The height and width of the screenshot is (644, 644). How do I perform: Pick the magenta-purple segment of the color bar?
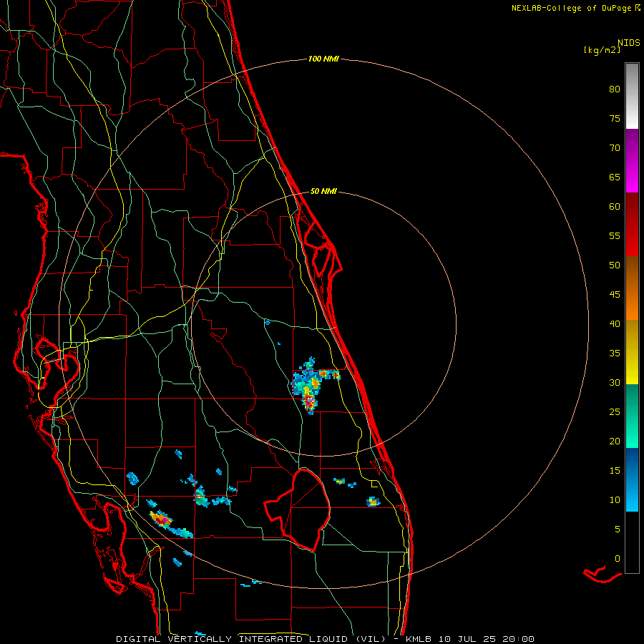pos(632,160)
